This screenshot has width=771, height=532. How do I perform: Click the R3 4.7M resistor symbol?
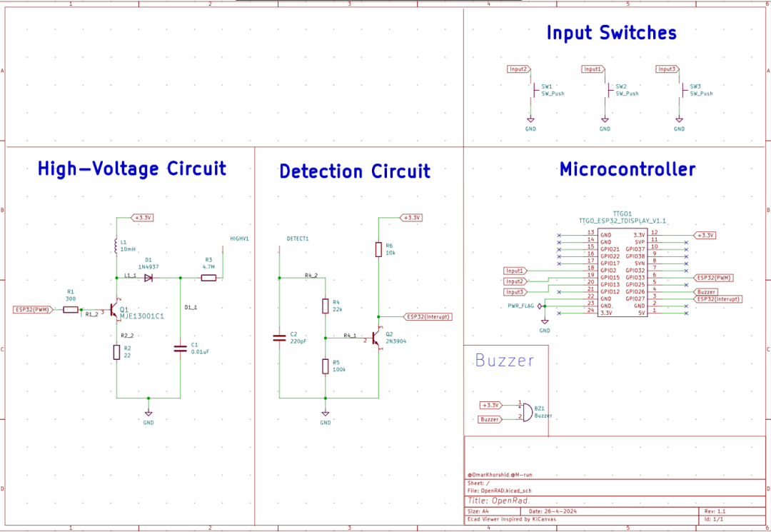coord(208,278)
